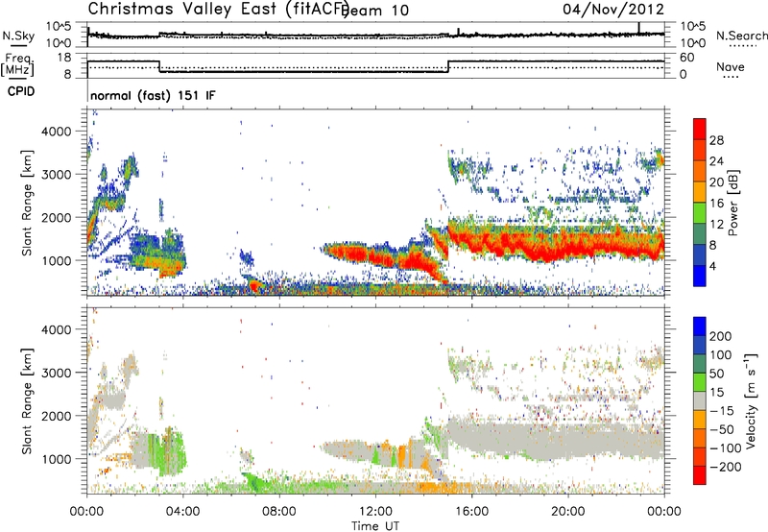The width and height of the screenshot is (768, 532).
Task: Click the '16:00' time tick label
Action: [x=471, y=512]
